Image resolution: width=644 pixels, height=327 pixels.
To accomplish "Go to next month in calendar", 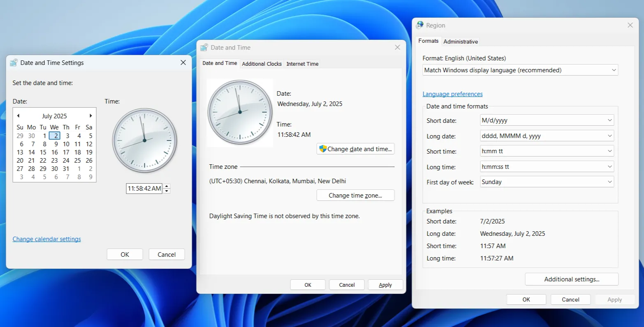I will point(91,116).
